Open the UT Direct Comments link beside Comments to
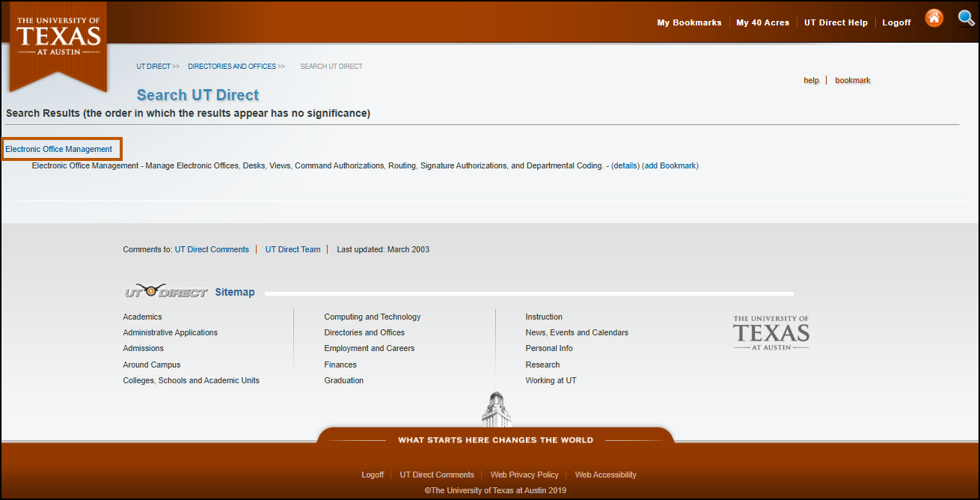Viewport: 980px width, 500px height. coord(212,249)
